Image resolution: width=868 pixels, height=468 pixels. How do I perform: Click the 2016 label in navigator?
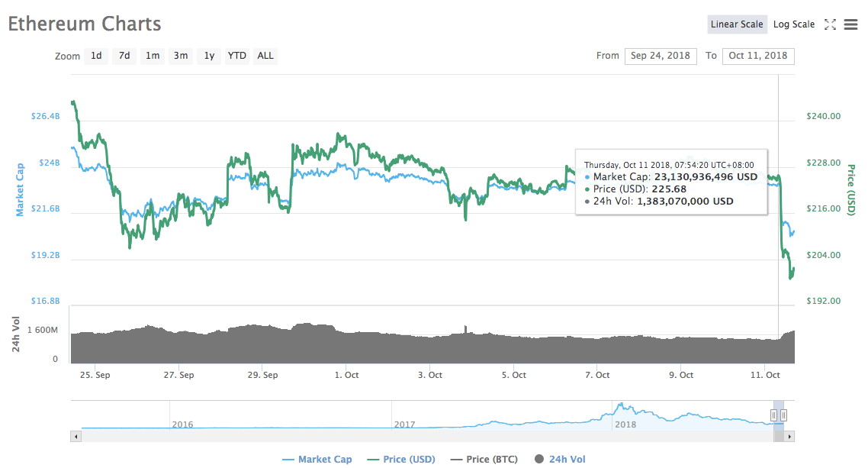click(x=182, y=424)
